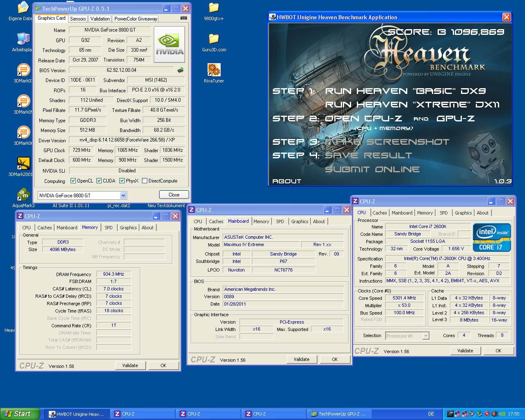The width and height of the screenshot is (525, 420).
Task: Open the PowerColor Giveaway tab
Action: [x=136, y=19]
